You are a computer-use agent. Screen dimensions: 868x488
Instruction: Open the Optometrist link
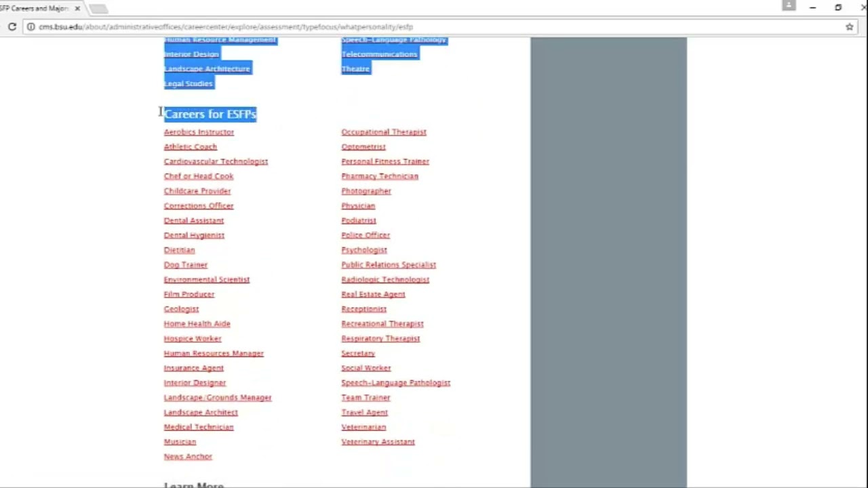click(363, 146)
